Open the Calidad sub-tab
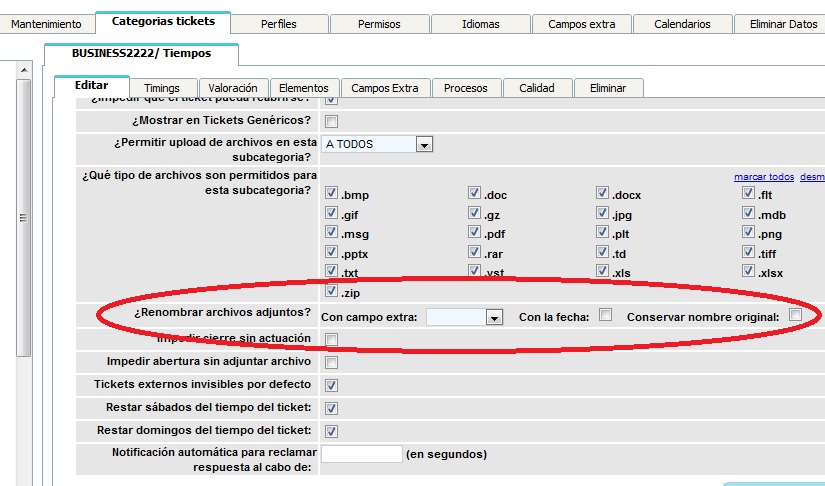This screenshot has width=825, height=486. pos(537,88)
